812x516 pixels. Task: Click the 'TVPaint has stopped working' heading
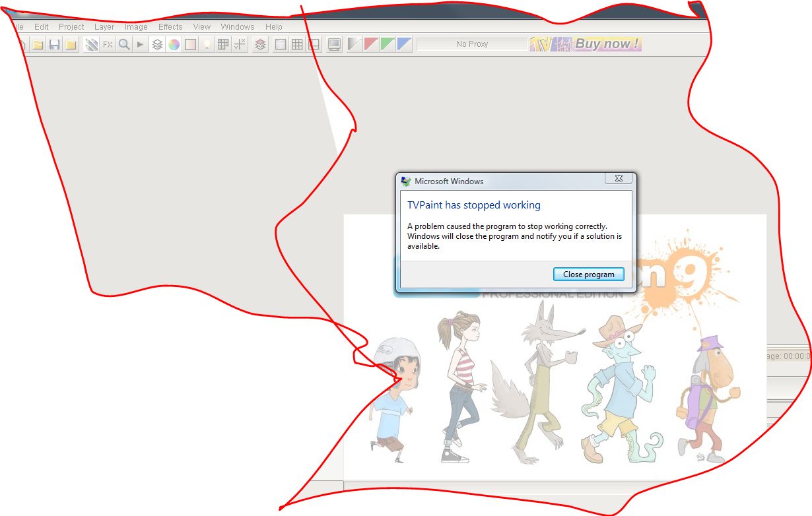pos(474,205)
